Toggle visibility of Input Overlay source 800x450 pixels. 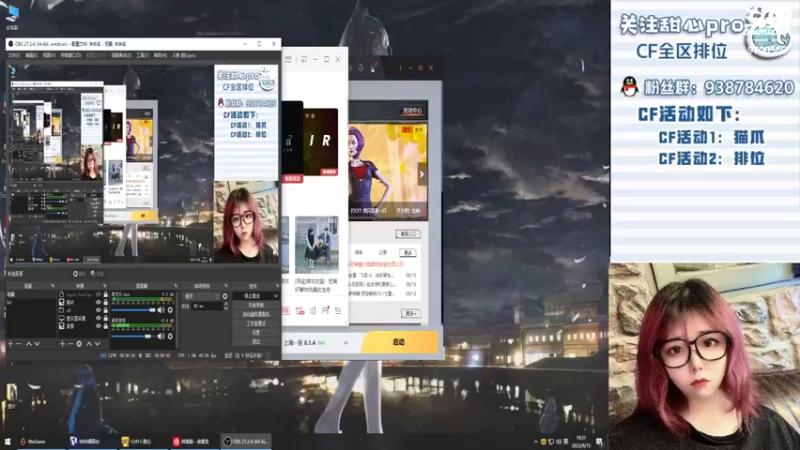[98, 294]
